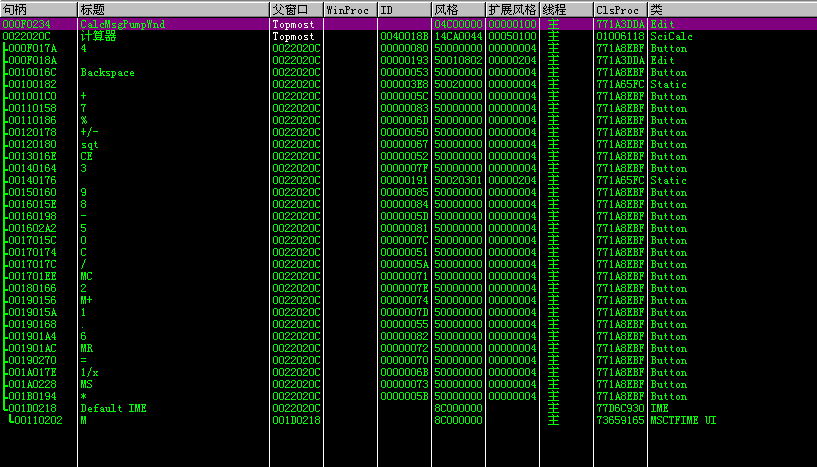Click the 扩展风格 column header

pyautogui.click(x=511, y=8)
